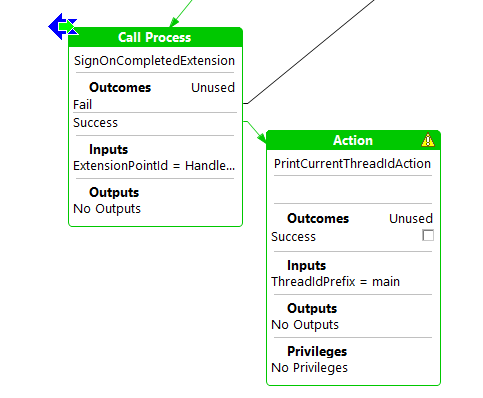Click the yellow warning triangle on Action
Screen dimensions: 483x398
428,140
